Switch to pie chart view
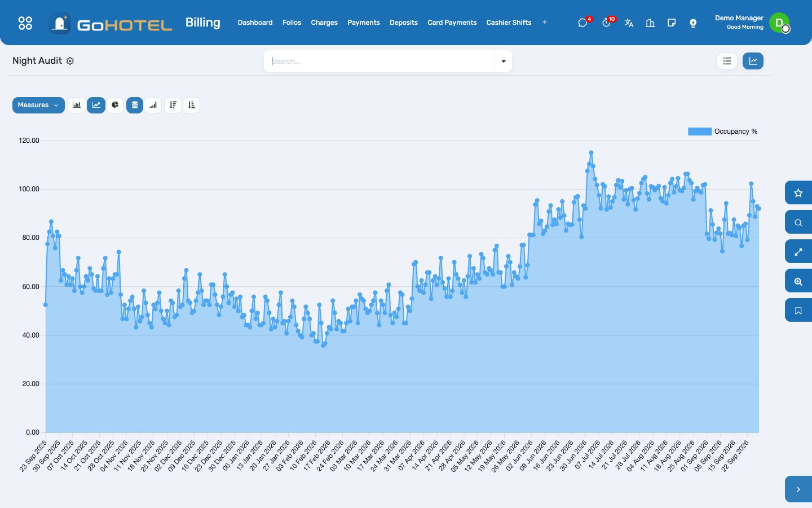This screenshot has width=812, height=508. (115, 105)
